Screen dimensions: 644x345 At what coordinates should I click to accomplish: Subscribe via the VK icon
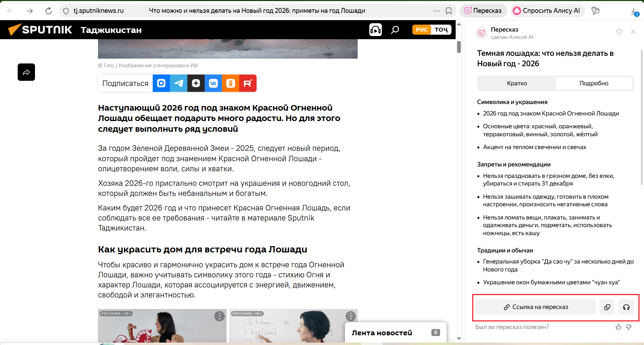213,83
